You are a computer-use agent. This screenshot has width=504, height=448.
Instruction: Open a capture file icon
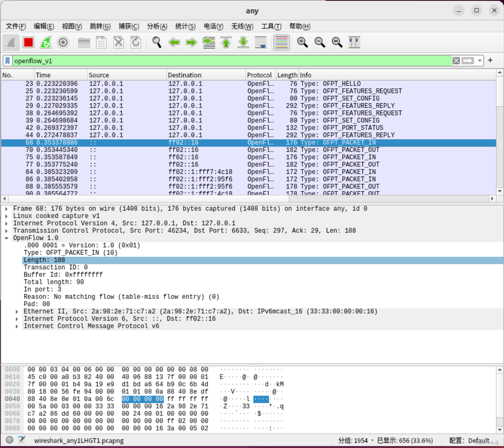point(84,43)
